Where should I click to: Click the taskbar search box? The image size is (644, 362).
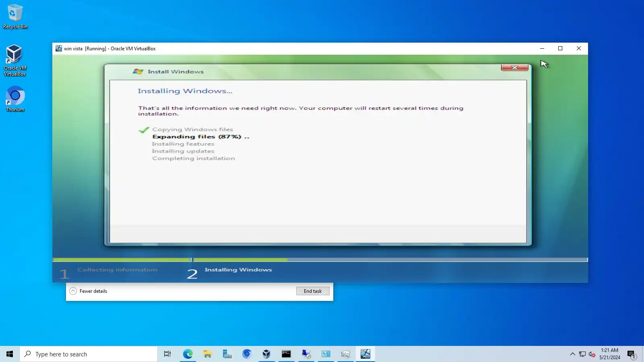[89, 354]
